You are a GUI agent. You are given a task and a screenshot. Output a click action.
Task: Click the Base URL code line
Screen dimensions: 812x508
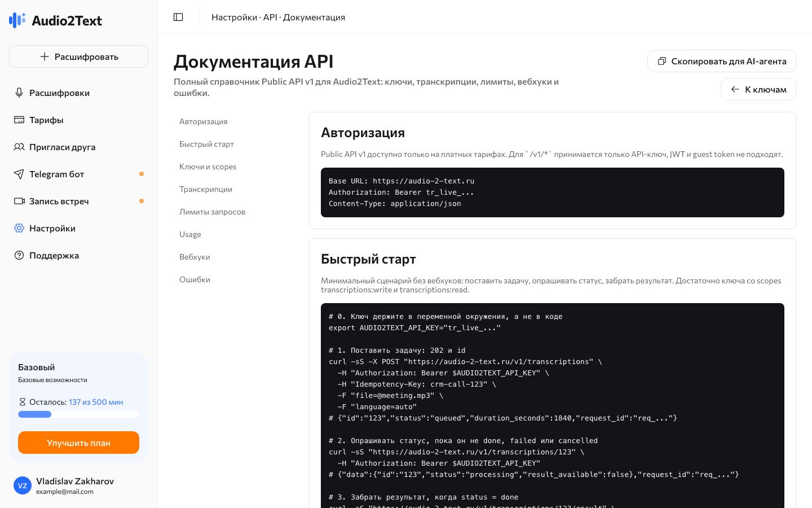(x=401, y=181)
